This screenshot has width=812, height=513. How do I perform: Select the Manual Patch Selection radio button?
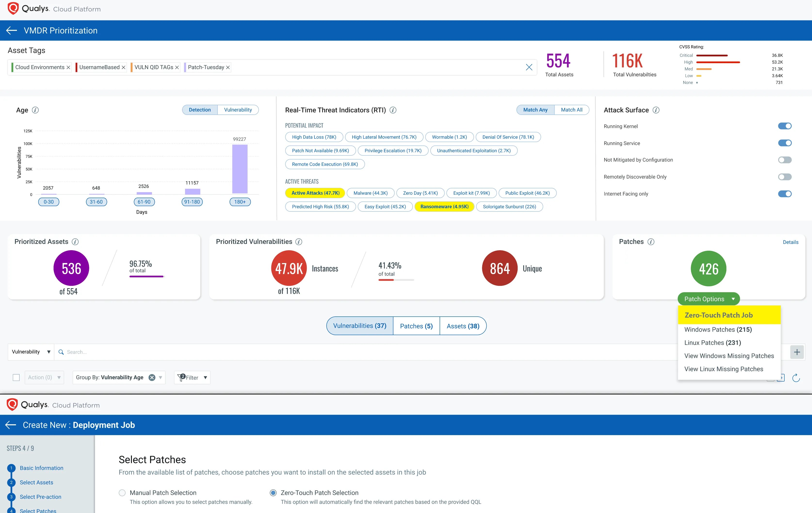122,492
